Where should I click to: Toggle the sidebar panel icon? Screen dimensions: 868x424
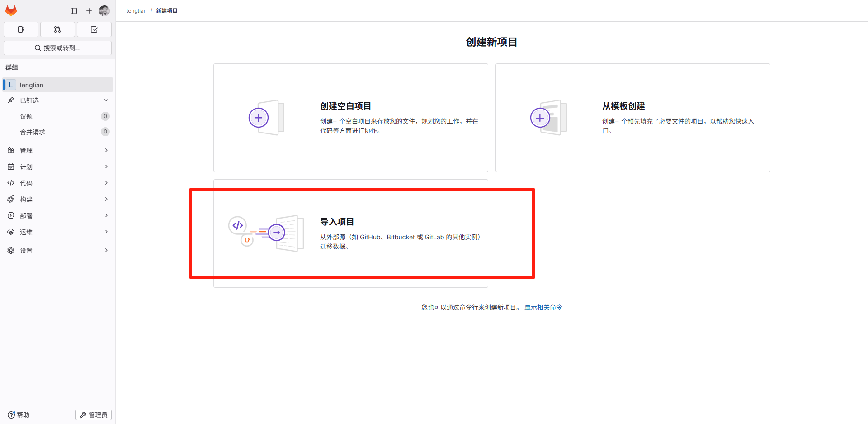coord(73,10)
